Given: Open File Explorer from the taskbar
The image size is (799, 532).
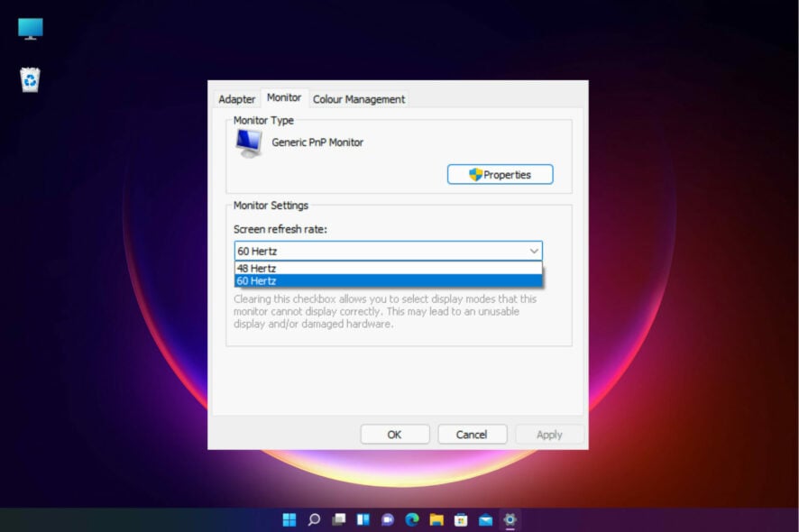Looking at the screenshot, I should click(436, 519).
